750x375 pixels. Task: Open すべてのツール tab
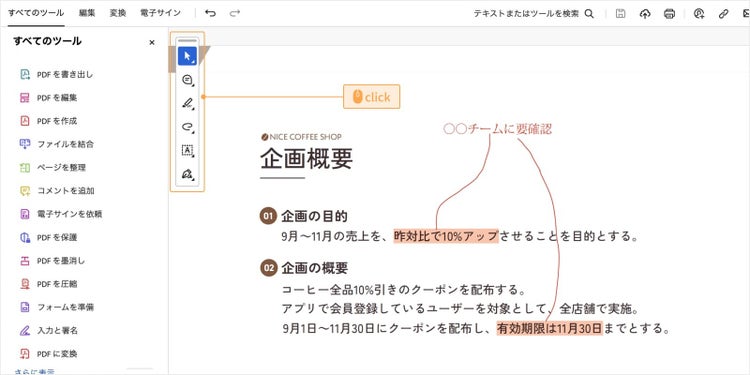pyautogui.click(x=36, y=13)
